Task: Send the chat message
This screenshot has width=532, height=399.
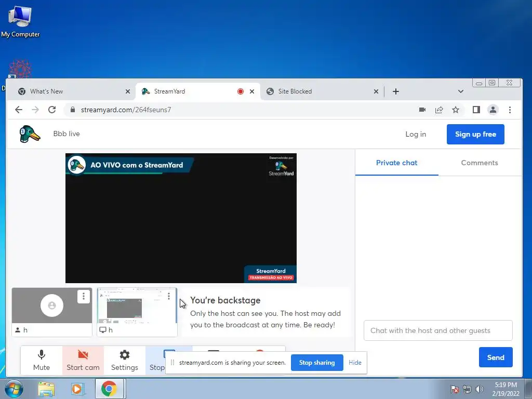Action: click(496, 357)
